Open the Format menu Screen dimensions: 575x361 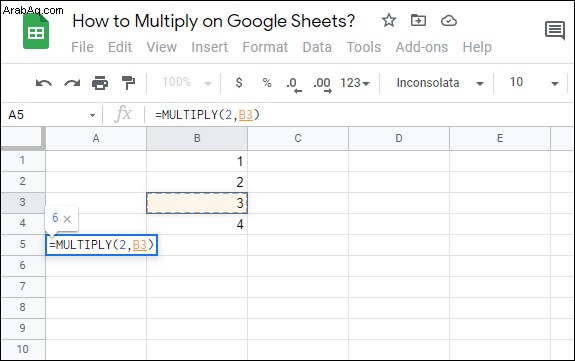pyautogui.click(x=265, y=47)
